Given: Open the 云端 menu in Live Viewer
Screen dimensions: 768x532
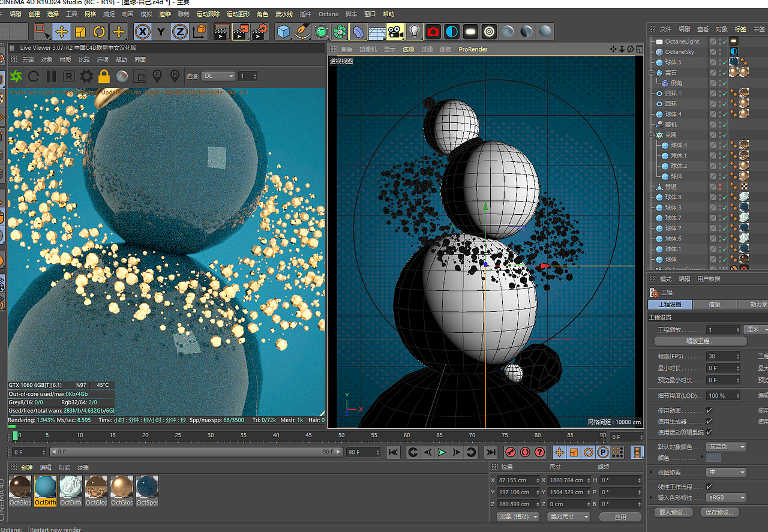Looking at the screenshot, I should point(28,60).
